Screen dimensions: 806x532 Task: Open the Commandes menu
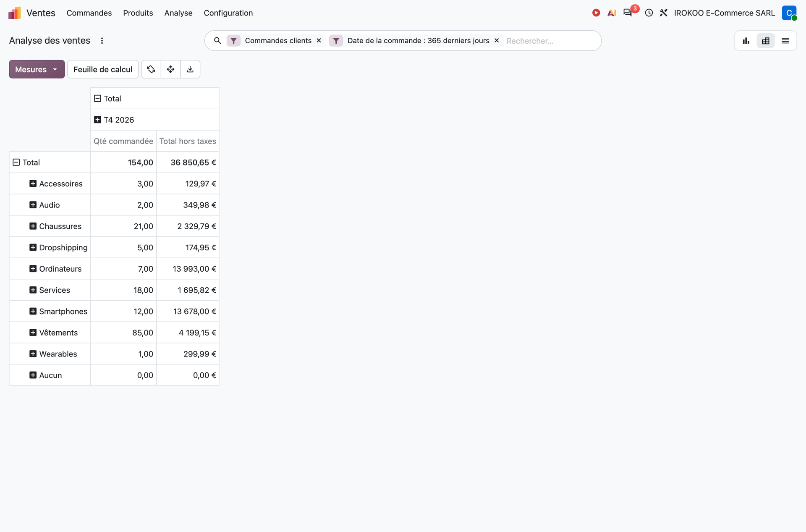coord(89,13)
